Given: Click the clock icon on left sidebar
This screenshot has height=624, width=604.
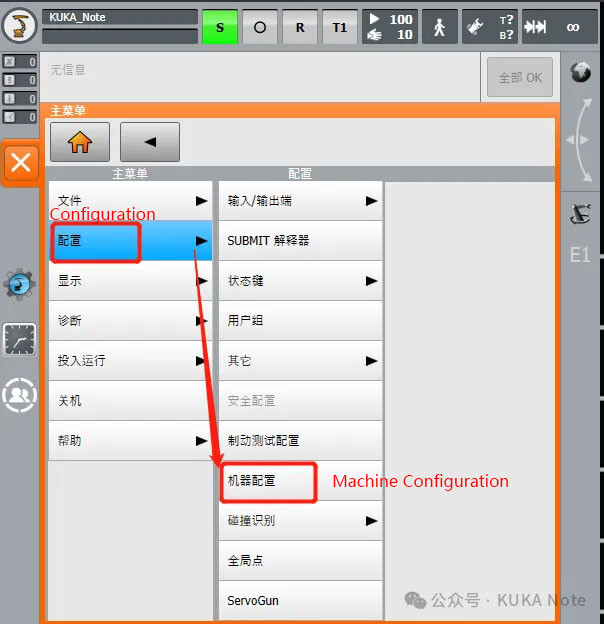Looking at the screenshot, I should (19, 340).
